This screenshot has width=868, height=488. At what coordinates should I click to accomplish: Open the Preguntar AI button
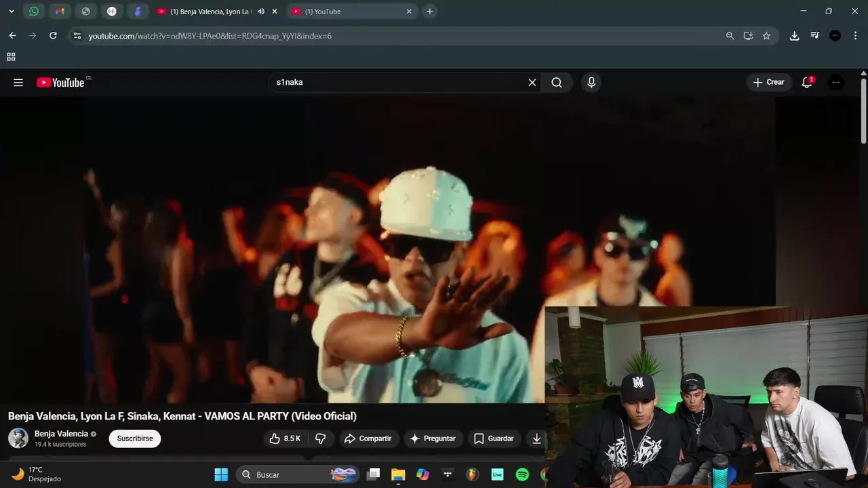[x=433, y=439]
